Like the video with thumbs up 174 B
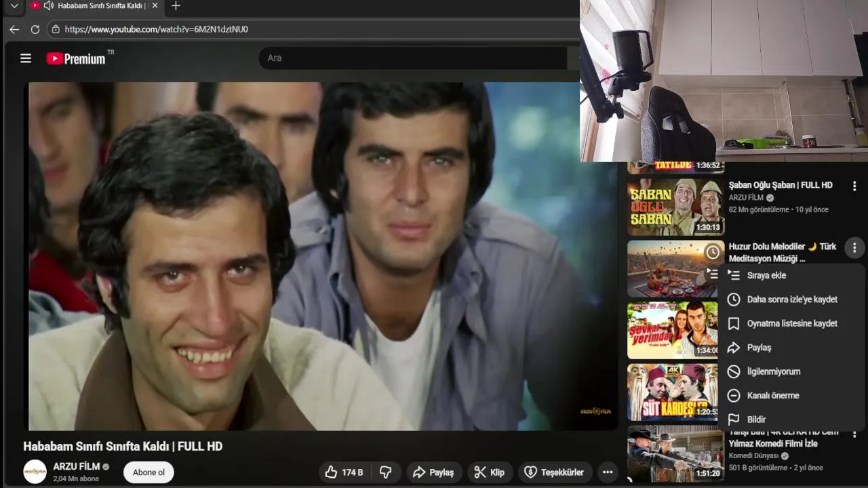Image resolution: width=868 pixels, height=488 pixels. pyautogui.click(x=344, y=472)
